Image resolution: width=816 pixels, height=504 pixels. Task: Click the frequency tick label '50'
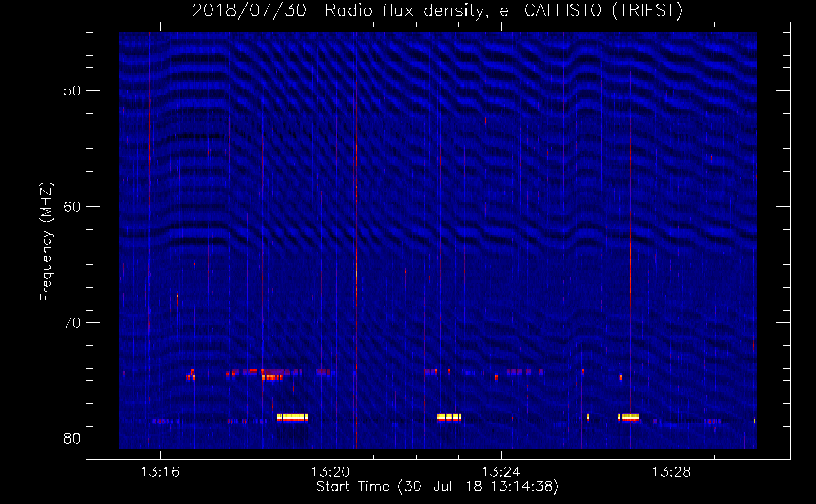tap(72, 91)
